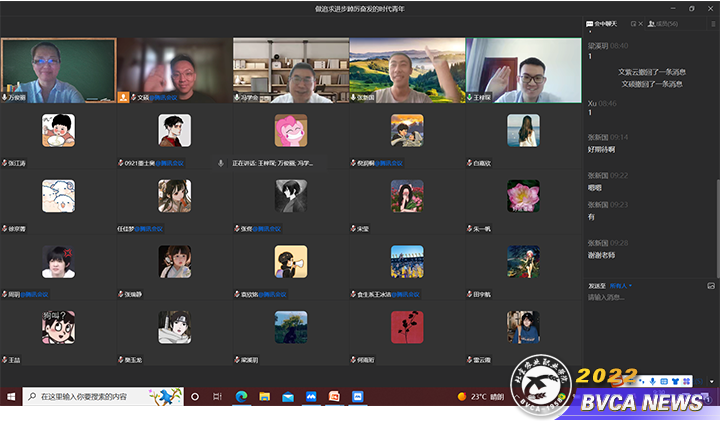Click the image send icon in chat
Viewport: 720px width, 426px height.
tap(710, 286)
